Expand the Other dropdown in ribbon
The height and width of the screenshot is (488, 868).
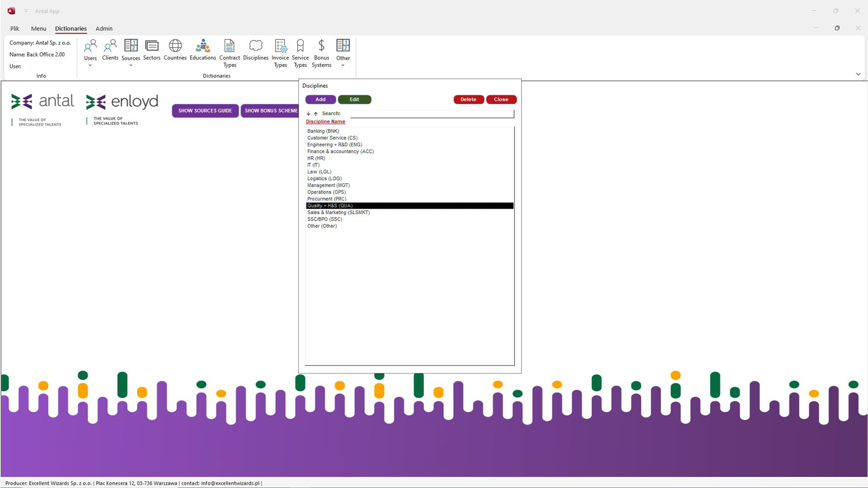coord(343,66)
